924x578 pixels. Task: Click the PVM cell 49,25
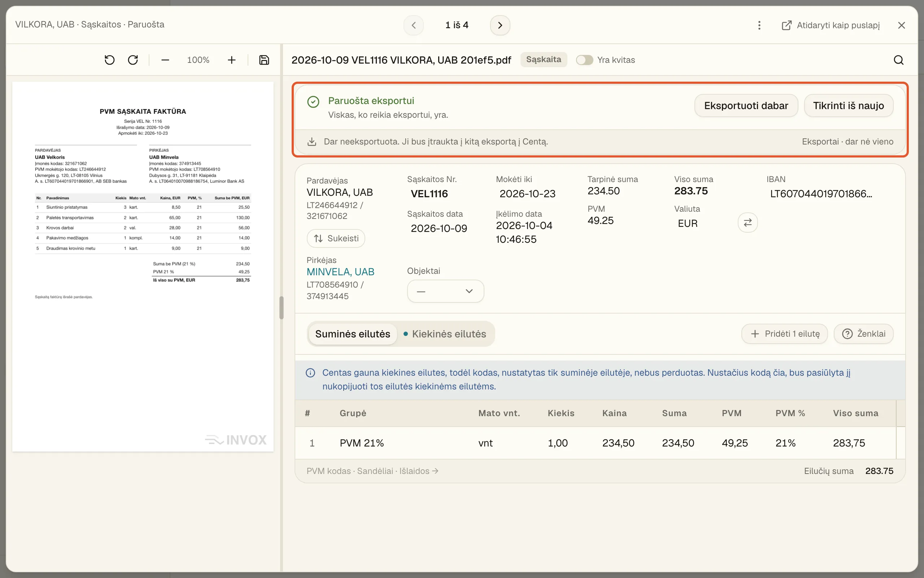point(735,443)
